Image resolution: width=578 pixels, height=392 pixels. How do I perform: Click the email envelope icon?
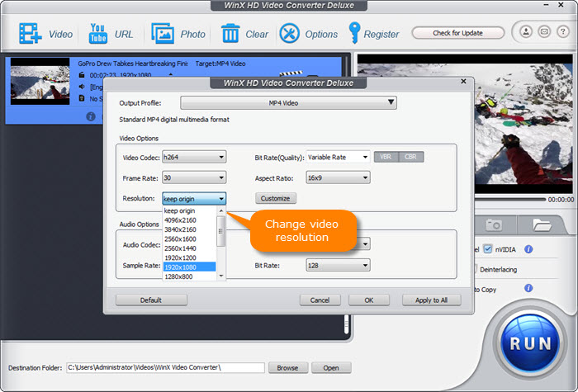click(544, 31)
